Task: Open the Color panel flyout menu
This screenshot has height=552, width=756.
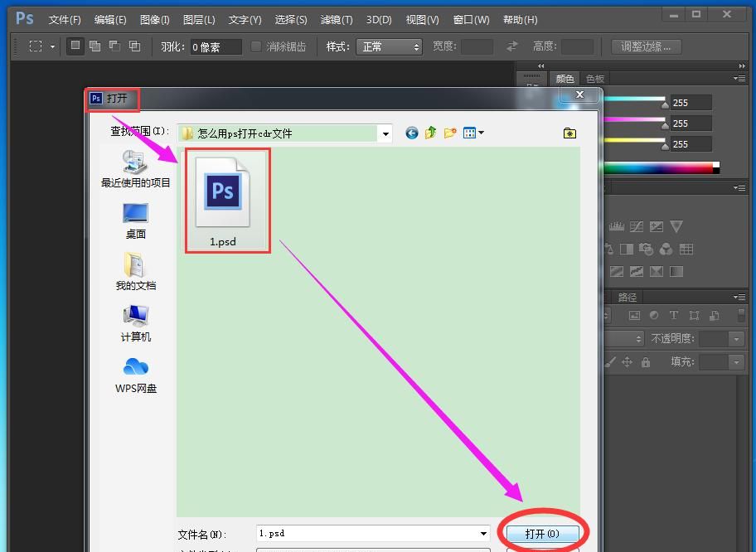Action: coord(739,78)
